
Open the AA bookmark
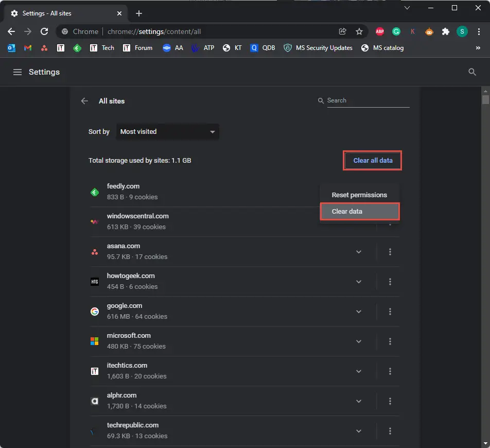[x=173, y=48]
